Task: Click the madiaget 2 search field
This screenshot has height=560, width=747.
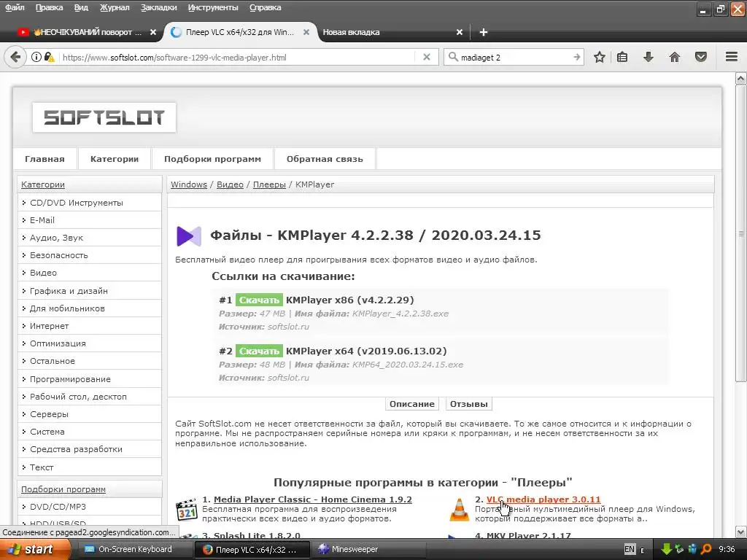Action: (x=514, y=57)
